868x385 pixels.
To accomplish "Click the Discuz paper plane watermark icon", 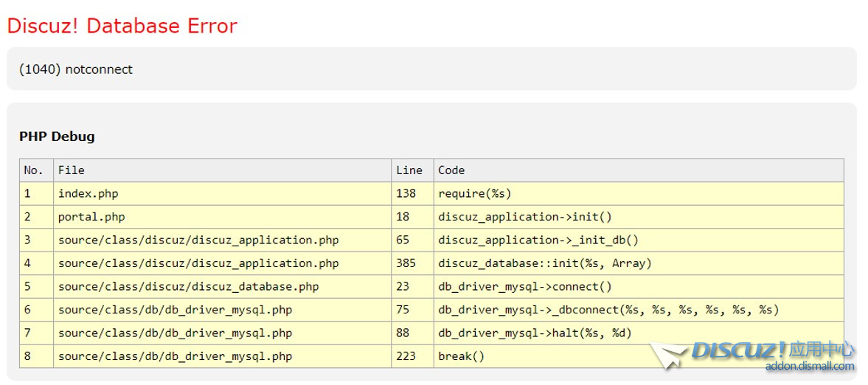I will (x=668, y=355).
